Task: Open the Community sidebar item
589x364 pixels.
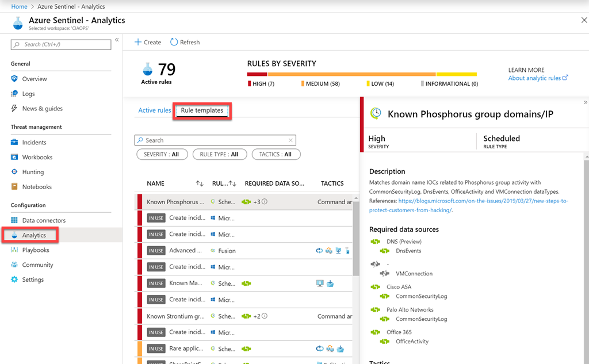Action: [37, 265]
